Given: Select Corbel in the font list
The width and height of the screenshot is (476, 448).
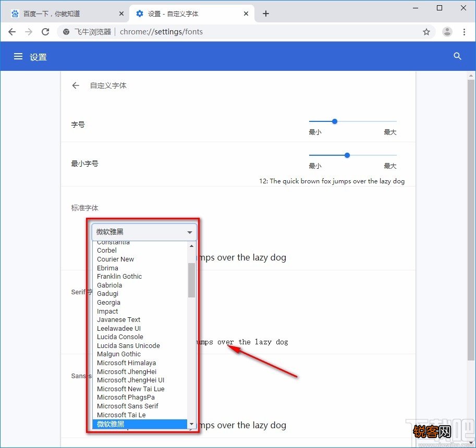Looking at the screenshot, I should tap(140, 251).
